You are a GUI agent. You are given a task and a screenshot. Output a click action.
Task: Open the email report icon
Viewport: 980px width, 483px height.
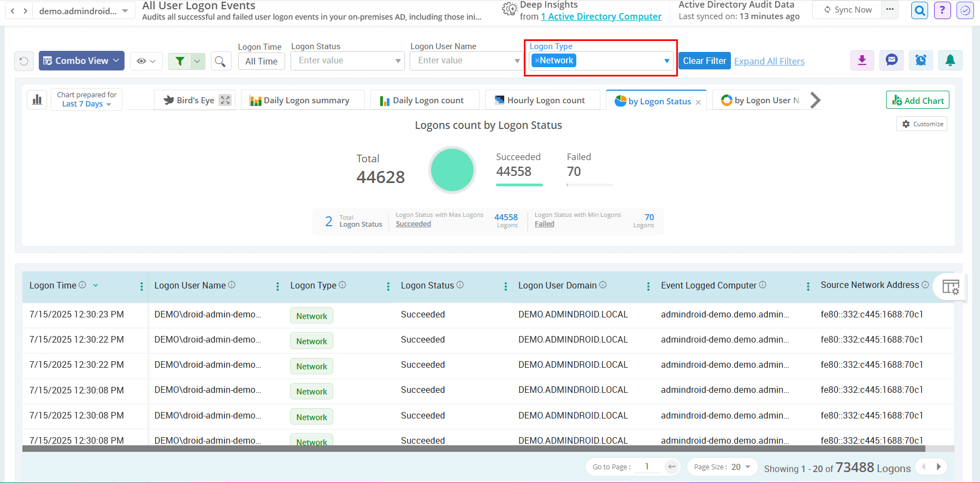[892, 61]
